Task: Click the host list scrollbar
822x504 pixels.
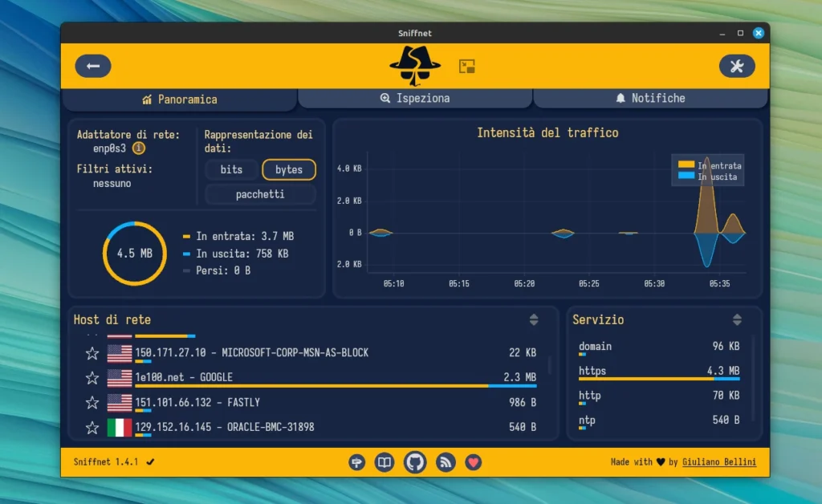Action: click(550, 366)
